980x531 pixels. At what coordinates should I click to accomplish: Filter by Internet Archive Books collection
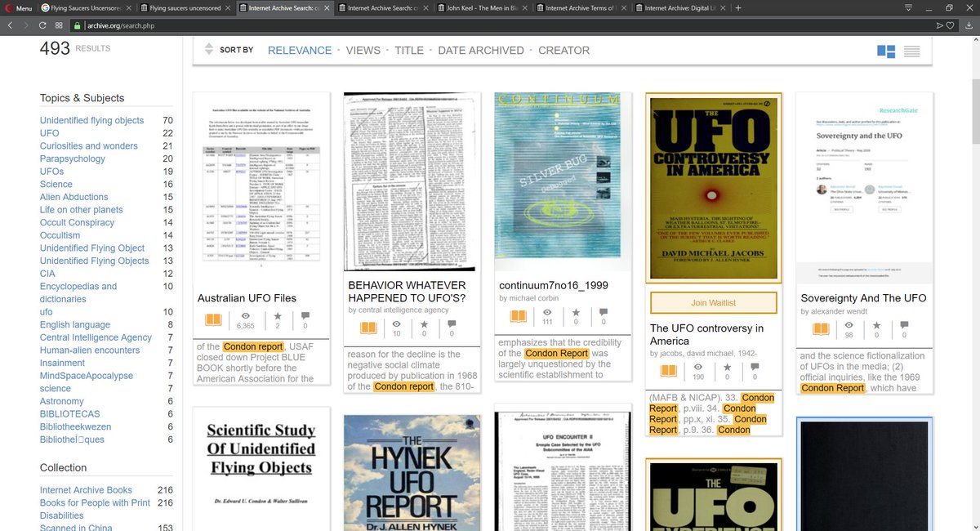click(86, 490)
